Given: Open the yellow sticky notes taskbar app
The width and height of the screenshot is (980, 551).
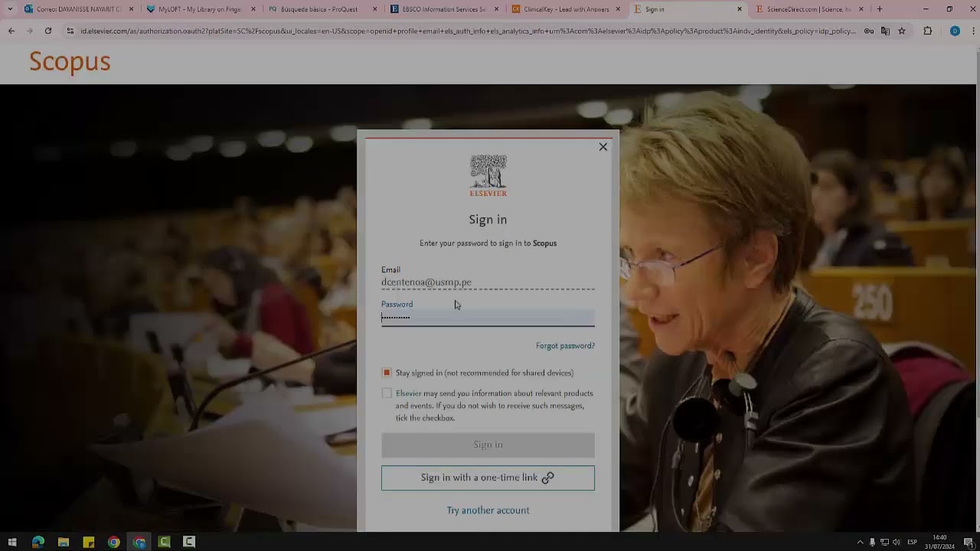Looking at the screenshot, I should click(x=89, y=542).
